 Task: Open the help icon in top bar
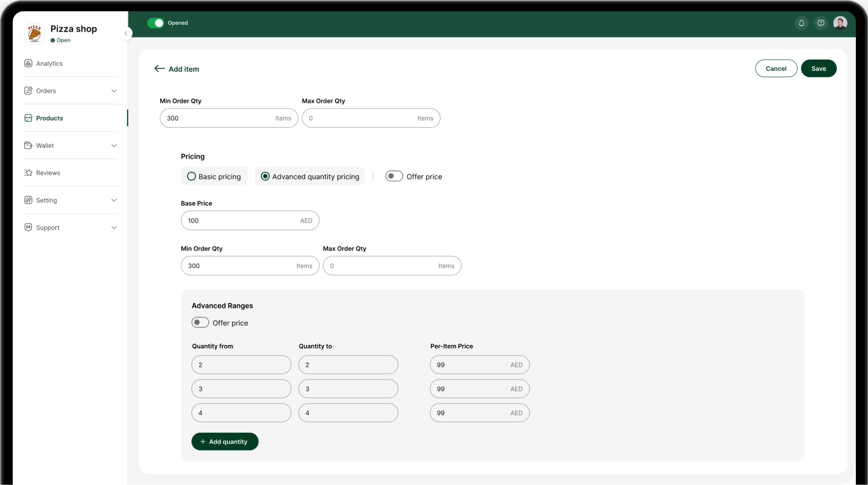[821, 23]
